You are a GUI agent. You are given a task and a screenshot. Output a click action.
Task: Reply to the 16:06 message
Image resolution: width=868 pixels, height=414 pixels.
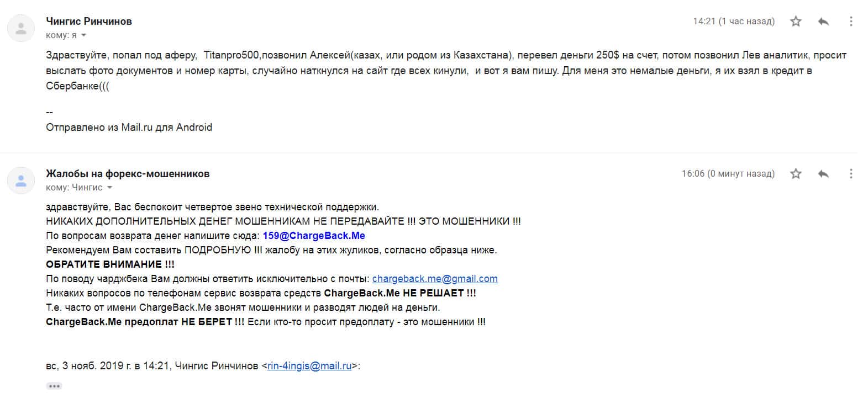tap(823, 174)
